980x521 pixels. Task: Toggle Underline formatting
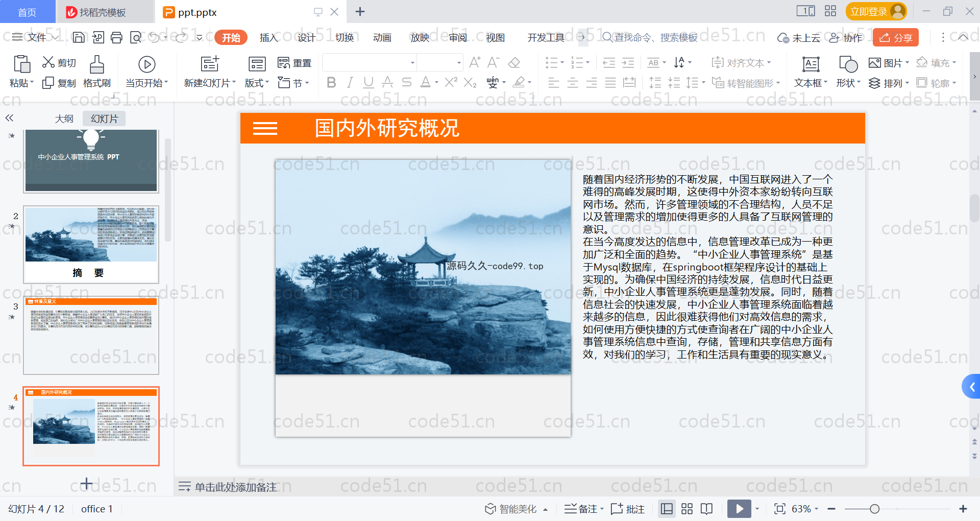coord(369,82)
